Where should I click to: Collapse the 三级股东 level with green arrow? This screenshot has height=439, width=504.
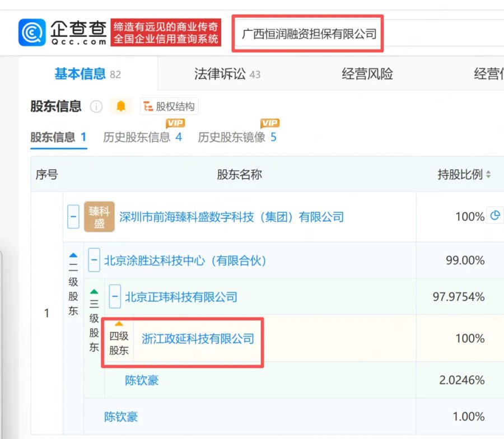point(94,292)
